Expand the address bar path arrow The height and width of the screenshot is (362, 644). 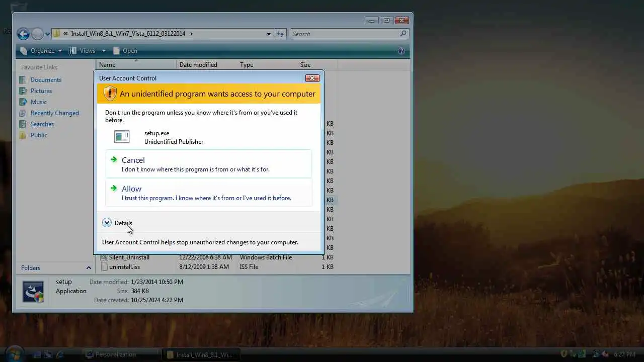click(191, 34)
